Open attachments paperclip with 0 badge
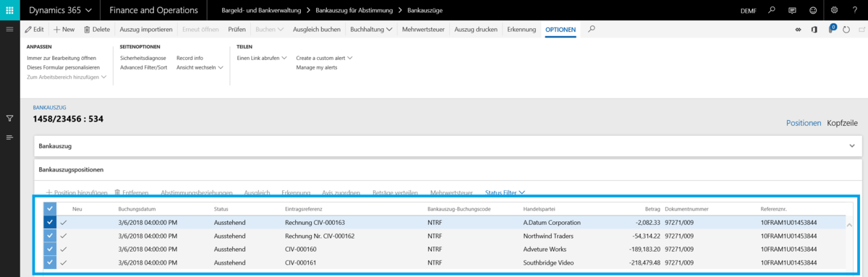This screenshot has width=868, height=277. coord(832,28)
